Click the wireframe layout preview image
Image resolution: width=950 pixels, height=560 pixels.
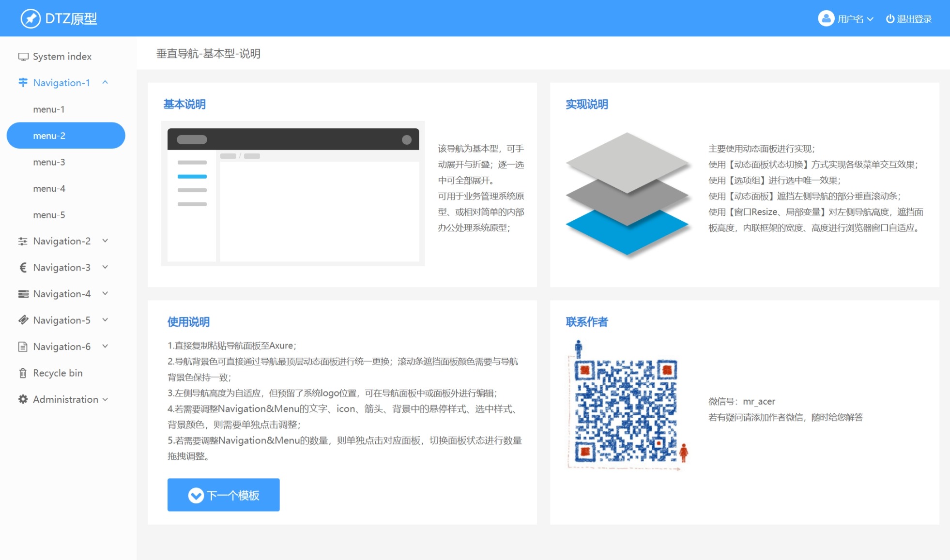coord(293,194)
